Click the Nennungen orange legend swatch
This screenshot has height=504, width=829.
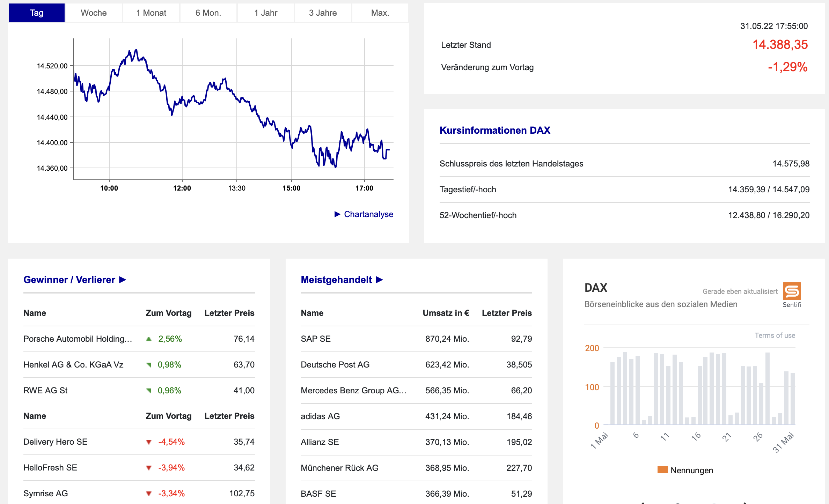click(662, 470)
